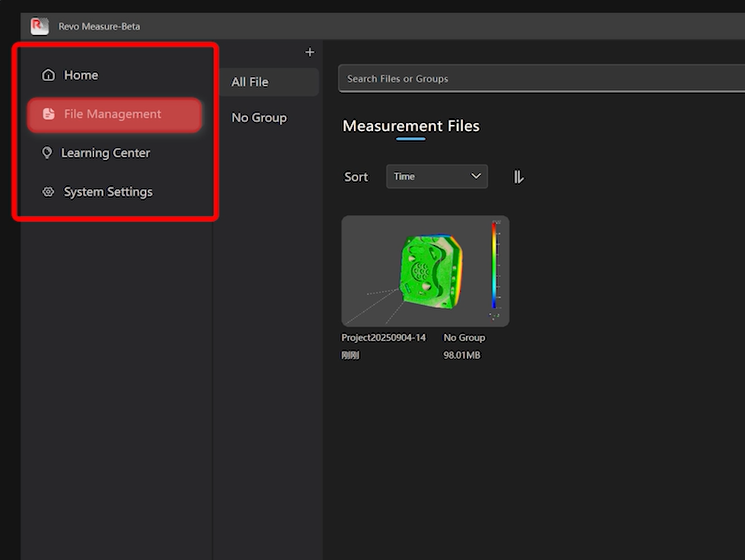Click the System Settings gear icon
The width and height of the screenshot is (745, 560).
48,192
